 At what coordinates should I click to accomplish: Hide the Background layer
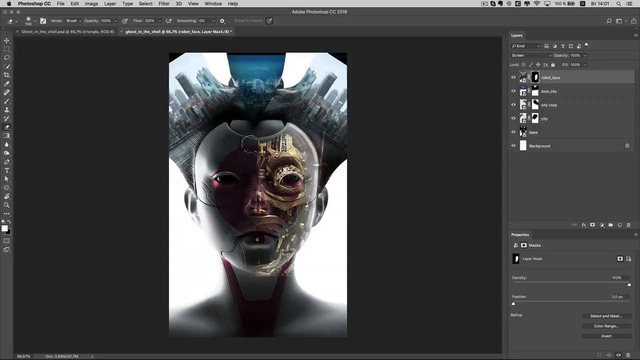tap(513, 146)
